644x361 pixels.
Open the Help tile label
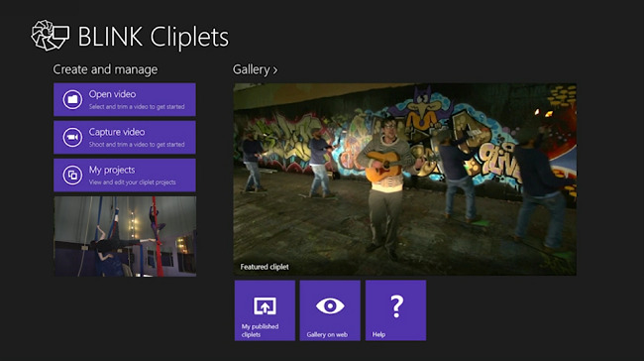click(x=378, y=334)
